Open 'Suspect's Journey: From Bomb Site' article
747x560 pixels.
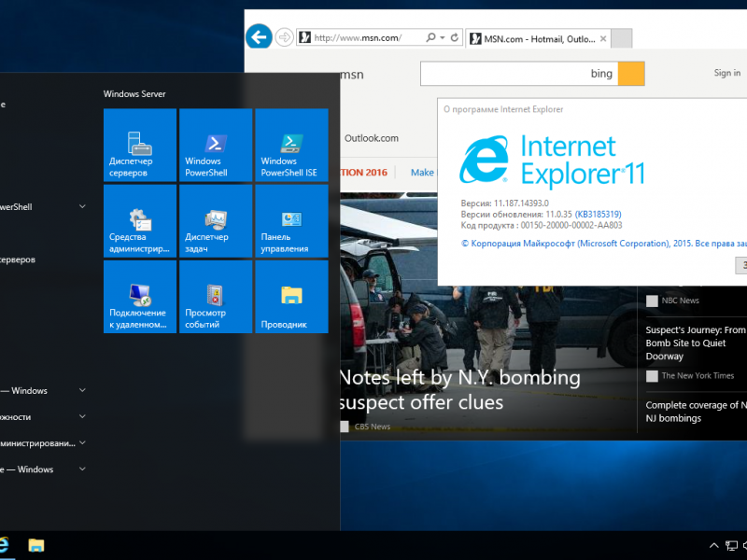pyautogui.click(x=695, y=343)
